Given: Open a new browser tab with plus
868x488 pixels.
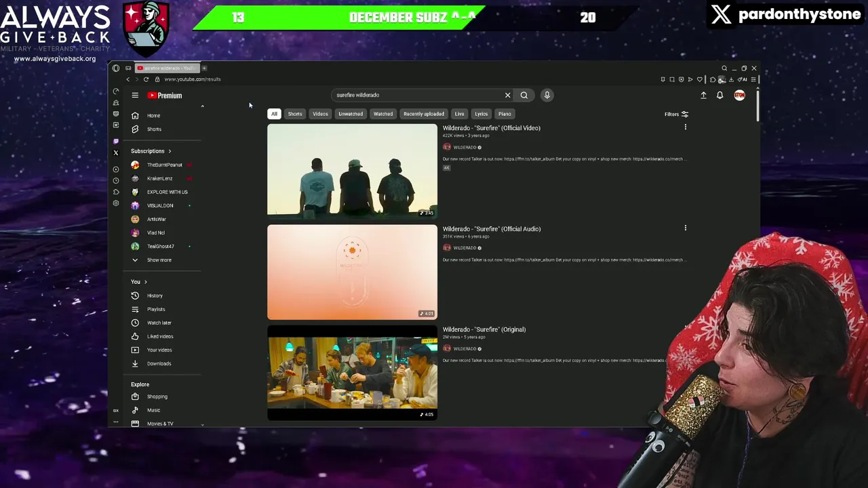Looking at the screenshot, I should coord(204,68).
